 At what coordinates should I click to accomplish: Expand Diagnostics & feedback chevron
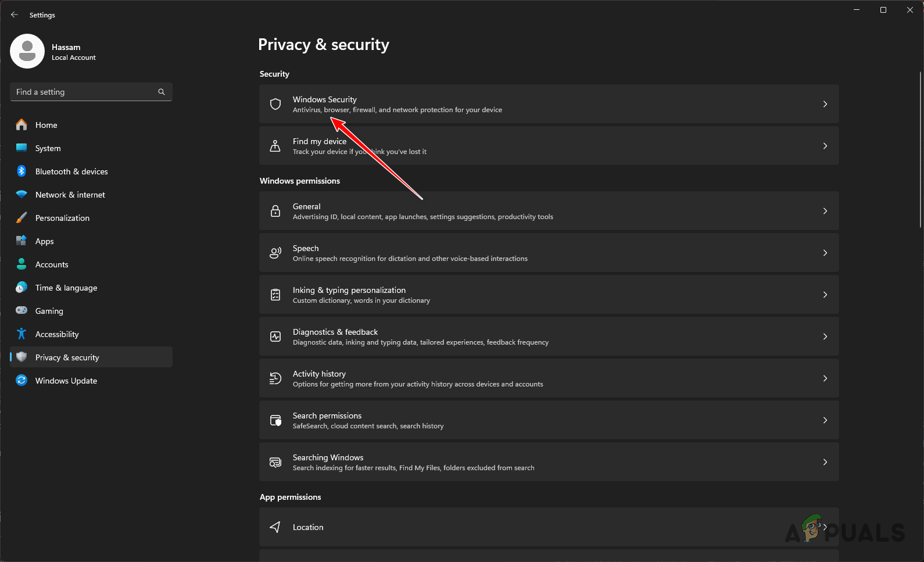click(x=825, y=337)
